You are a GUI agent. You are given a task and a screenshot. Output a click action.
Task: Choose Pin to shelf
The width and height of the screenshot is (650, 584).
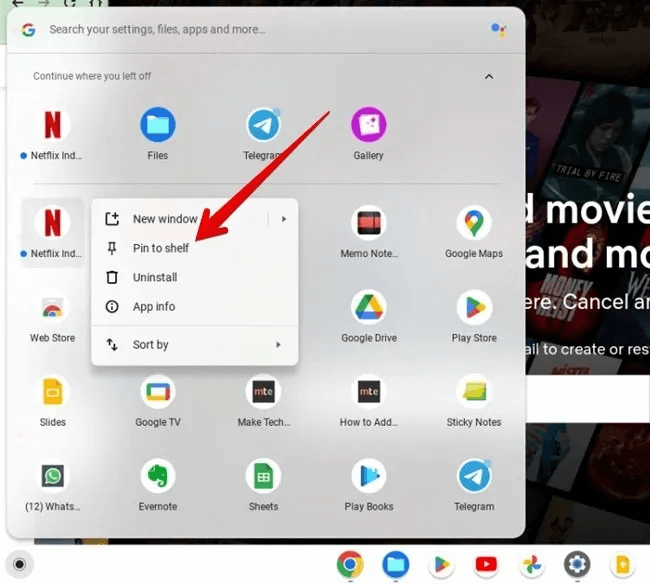click(x=194, y=248)
